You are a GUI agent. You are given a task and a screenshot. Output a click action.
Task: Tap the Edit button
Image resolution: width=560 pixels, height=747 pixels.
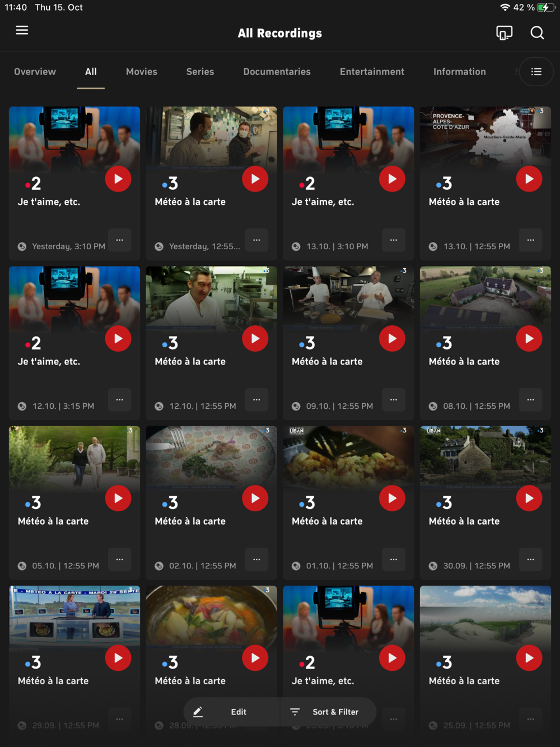pyautogui.click(x=231, y=712)
